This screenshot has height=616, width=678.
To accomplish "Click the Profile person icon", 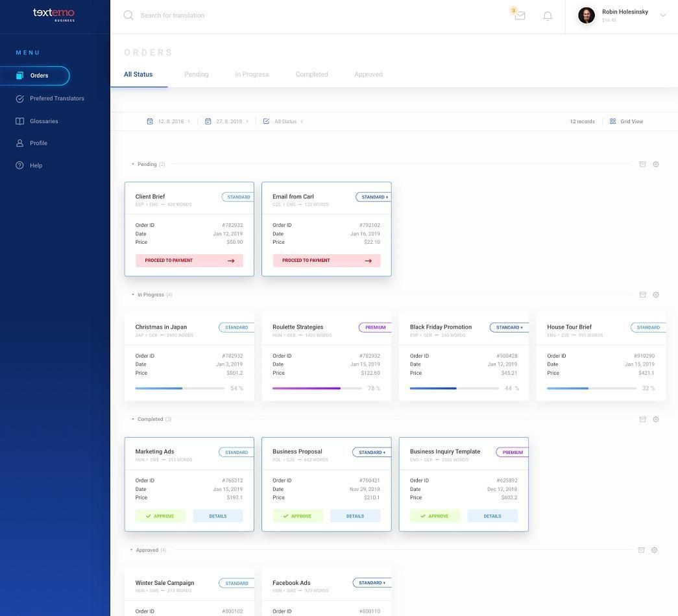I will pos(19,143).
